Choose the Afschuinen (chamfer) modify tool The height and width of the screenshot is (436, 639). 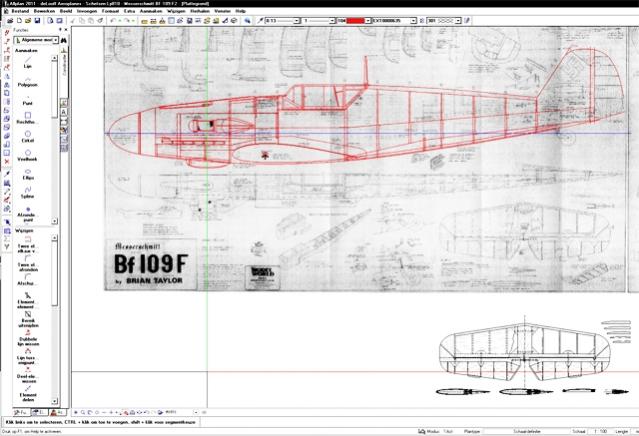(x=27, y=279)
